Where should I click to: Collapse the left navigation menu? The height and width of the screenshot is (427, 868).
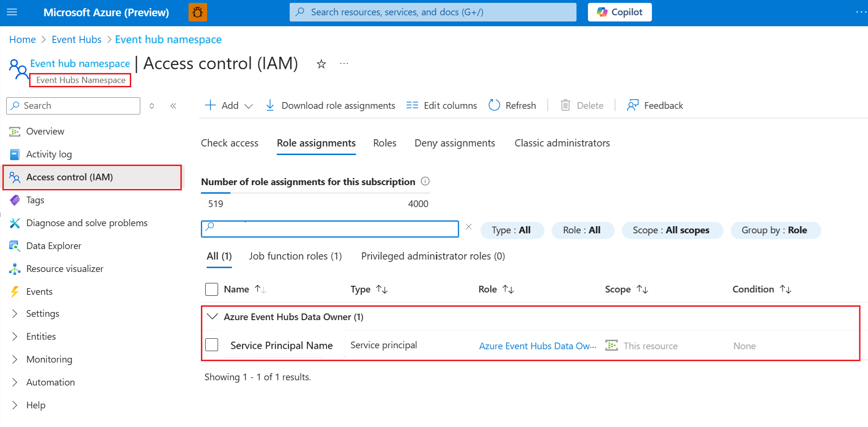173,106
